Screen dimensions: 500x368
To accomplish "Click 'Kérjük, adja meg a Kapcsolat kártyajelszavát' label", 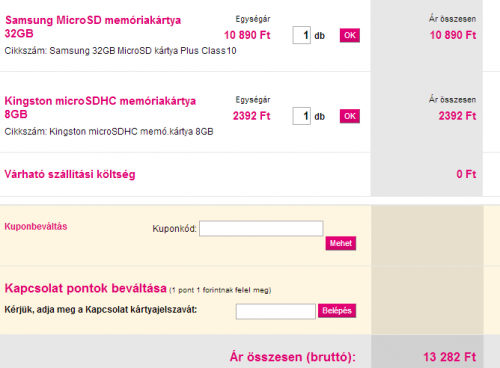I will click(101, 310).
